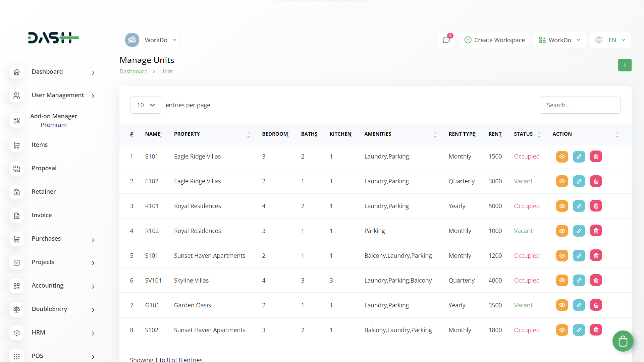Click the DASH logo
This screenshot has width=644, height=362.
tap(53, 38)
